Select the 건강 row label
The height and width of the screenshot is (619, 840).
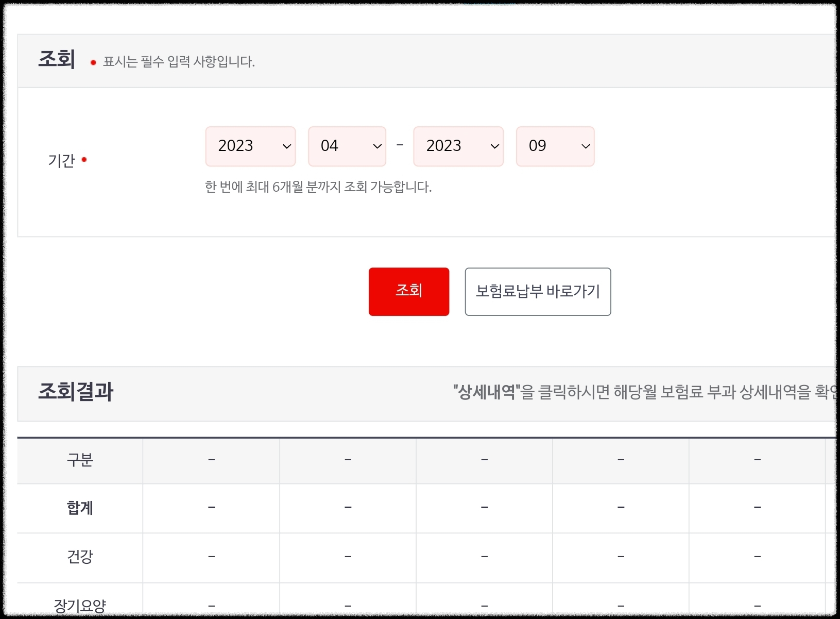80,557
